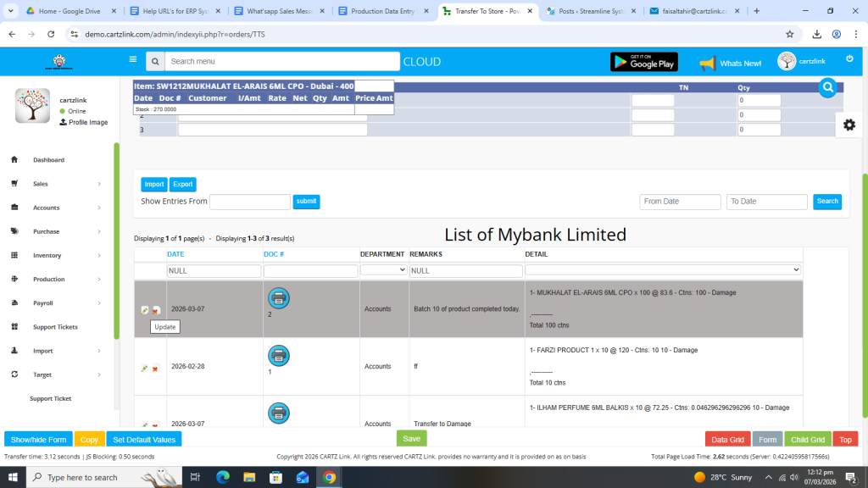The height and width of the screenshot is (488, 868).
Task: Click the power logout icon in the header
Action: [849, 59]
